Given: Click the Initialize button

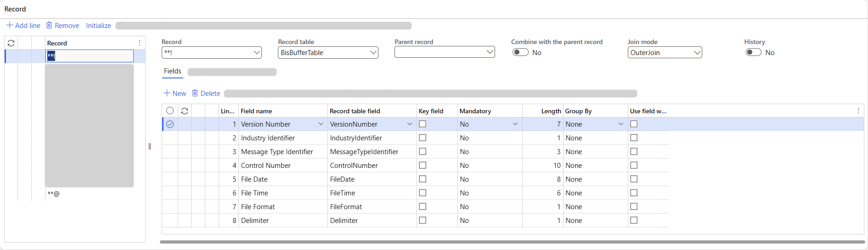Looking at the screenshot, I should coord(98,26).
